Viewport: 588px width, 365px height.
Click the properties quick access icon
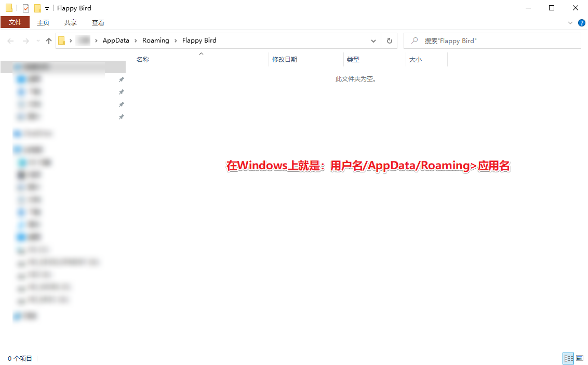tap(26, 8)
